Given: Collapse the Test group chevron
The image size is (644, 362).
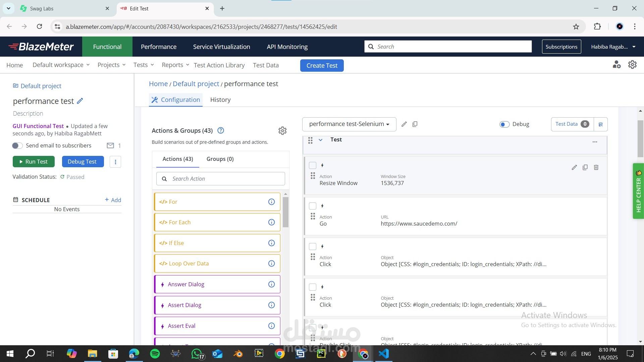Looking at the screenshot, I should [x=320, y=140].
